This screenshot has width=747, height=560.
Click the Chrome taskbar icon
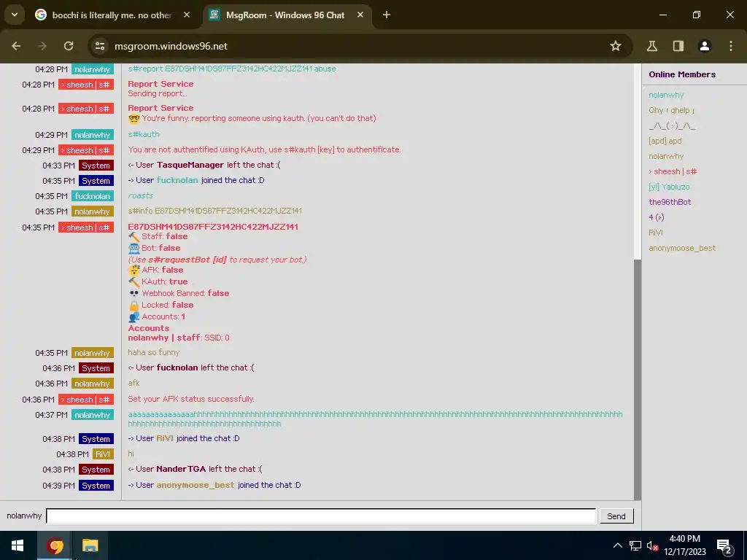point(54,545)
